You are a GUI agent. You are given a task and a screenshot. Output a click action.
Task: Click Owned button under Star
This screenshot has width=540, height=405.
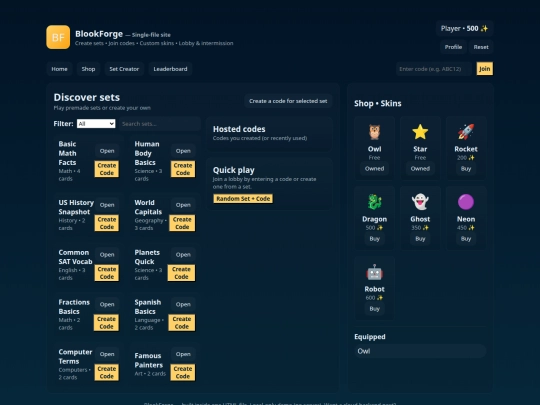click(420, 168)
